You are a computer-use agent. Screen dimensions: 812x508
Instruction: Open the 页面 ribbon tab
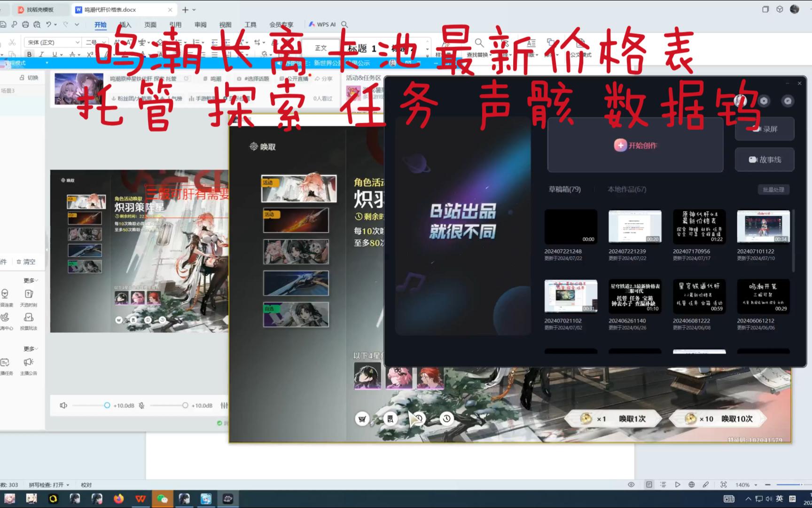(150, 25)
